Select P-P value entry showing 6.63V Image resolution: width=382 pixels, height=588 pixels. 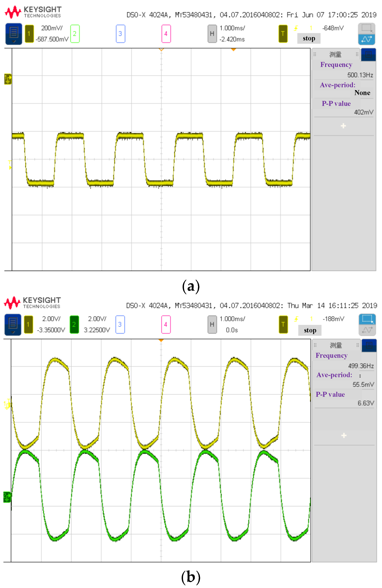coord(330,394)
